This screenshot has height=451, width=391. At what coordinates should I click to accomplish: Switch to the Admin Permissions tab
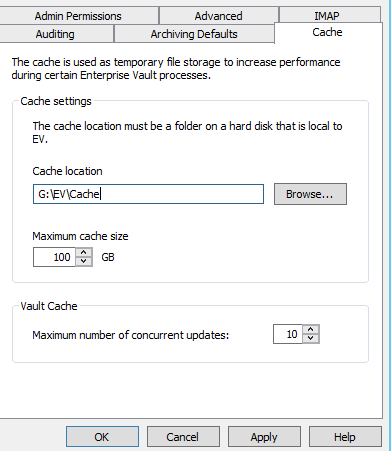[78, 16]
